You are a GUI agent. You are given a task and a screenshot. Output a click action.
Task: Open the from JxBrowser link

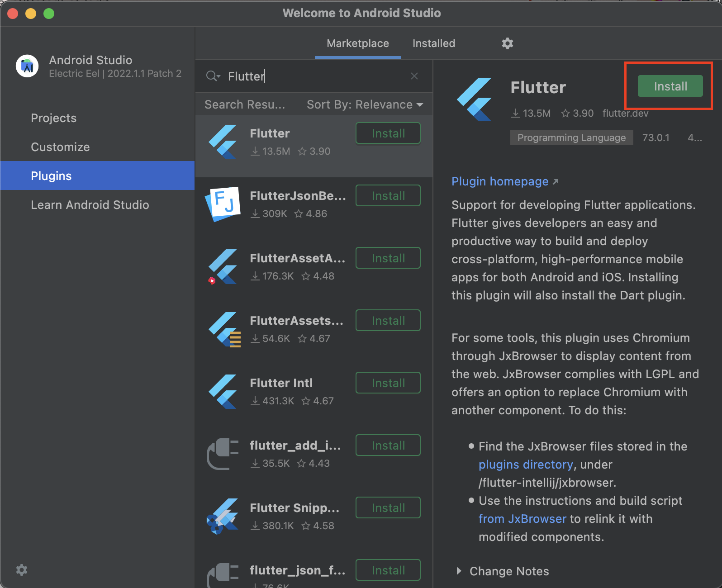[522, 519]
